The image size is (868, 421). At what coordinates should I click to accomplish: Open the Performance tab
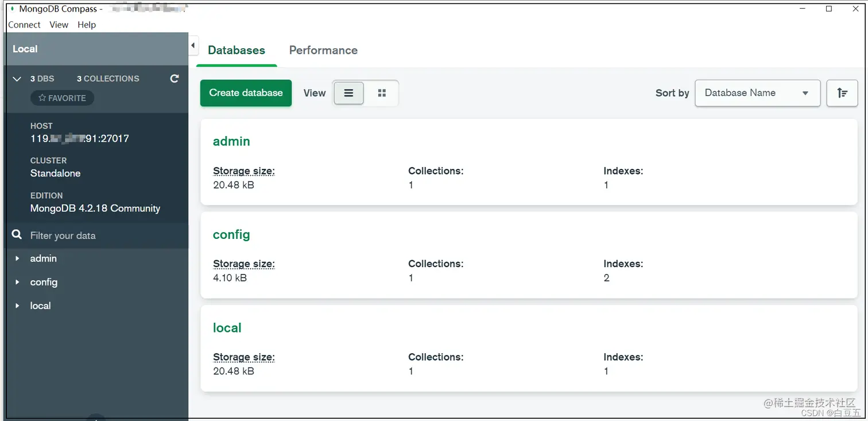(x=323, y=51)
